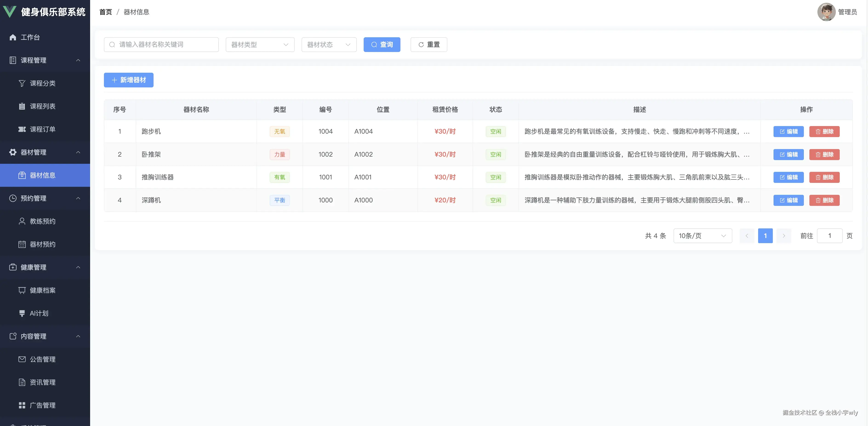Open the 10条/页 page size selector
This screenshot has height=426, width=868.
pos(702,236)
